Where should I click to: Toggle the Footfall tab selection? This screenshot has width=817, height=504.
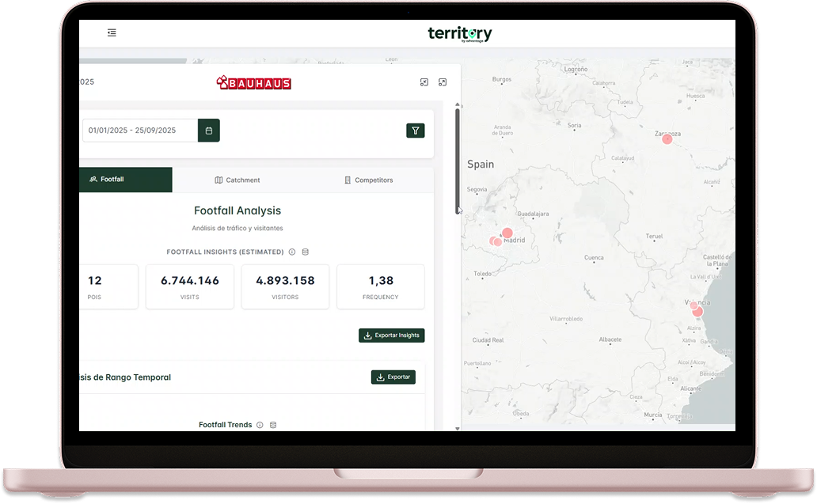(125, 180)
